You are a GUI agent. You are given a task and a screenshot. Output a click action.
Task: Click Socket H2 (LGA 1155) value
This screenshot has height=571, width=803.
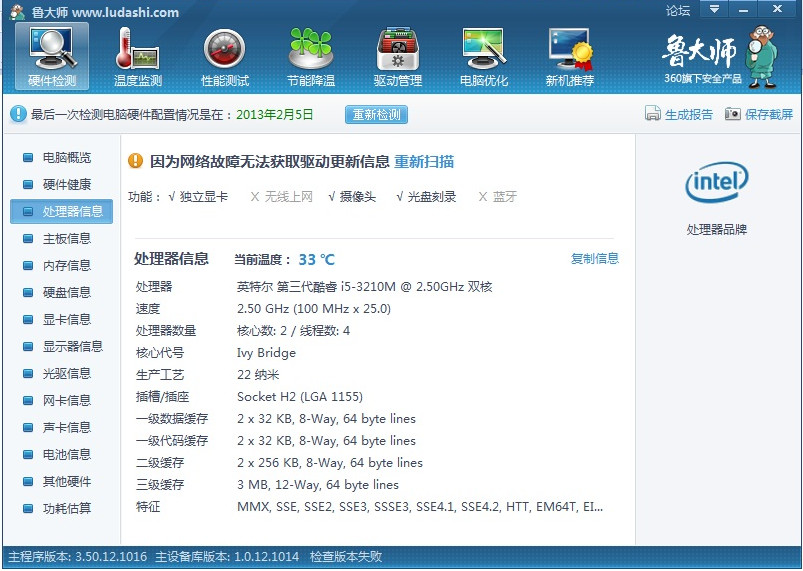300,397
